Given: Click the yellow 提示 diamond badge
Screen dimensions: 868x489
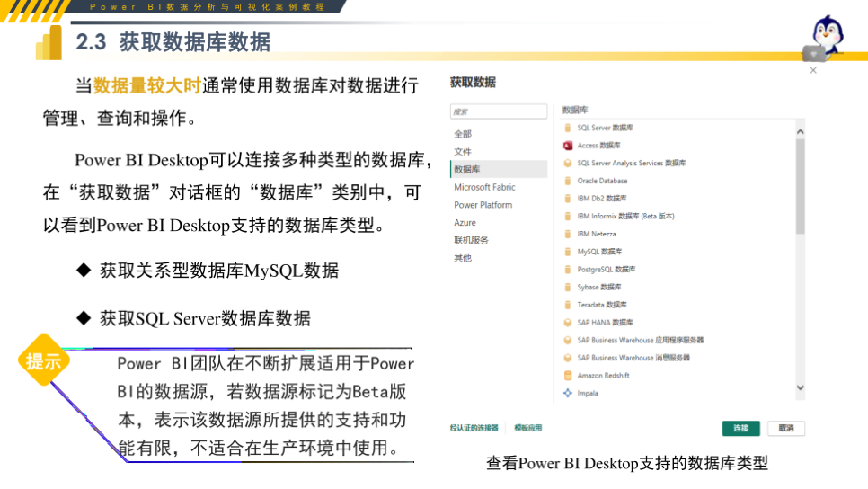Looking at the screenshot, I should [x=44, y=360].
